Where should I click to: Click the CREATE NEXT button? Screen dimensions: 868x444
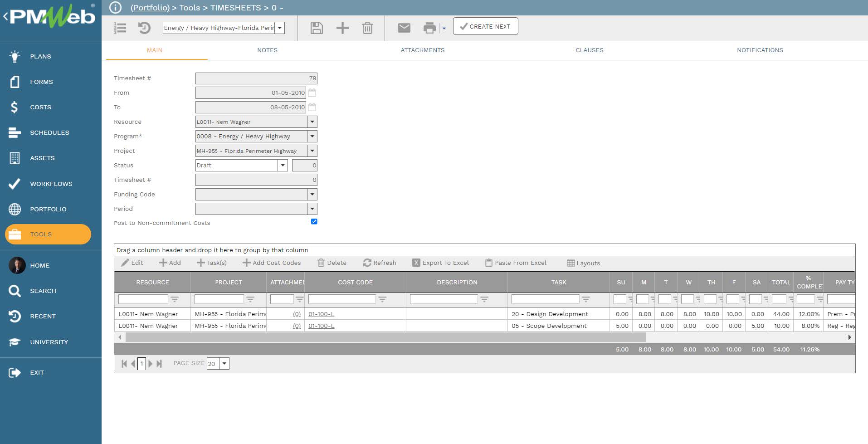(x=485, y=26)
